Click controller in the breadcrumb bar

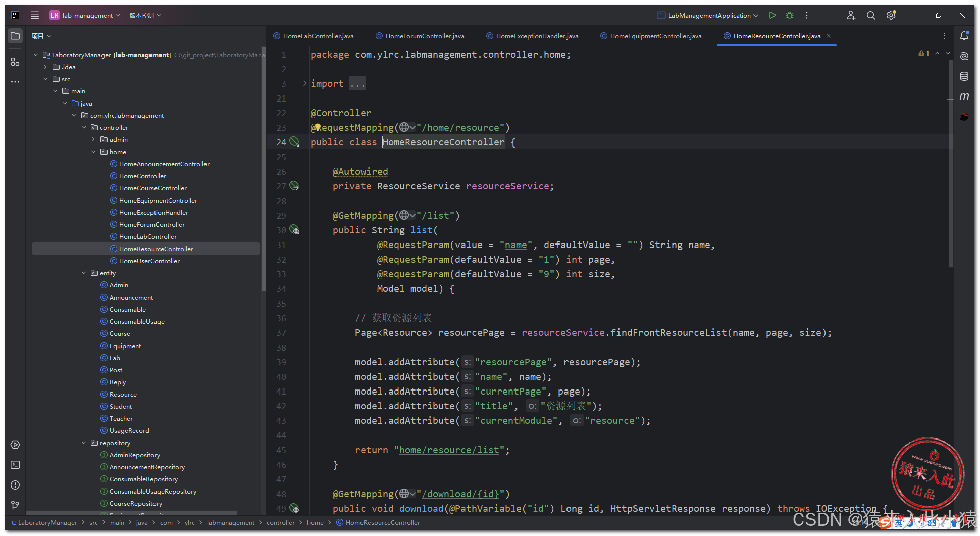point(281,522)
